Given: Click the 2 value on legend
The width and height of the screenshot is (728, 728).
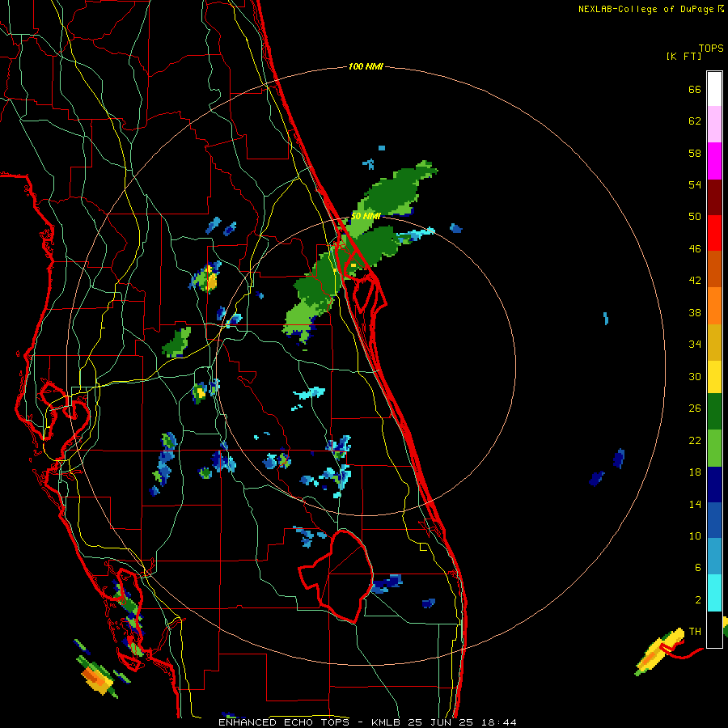Looking at the screenshot, I should pyautogui.click(x=697, y=600).
